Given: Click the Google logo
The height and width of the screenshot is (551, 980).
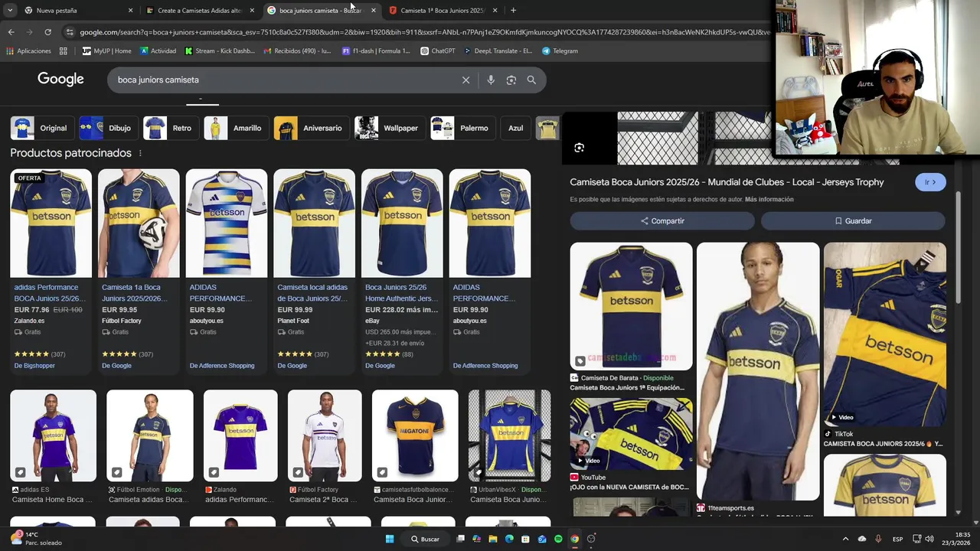Looking at the screenshot, I should tap(60, 79).
